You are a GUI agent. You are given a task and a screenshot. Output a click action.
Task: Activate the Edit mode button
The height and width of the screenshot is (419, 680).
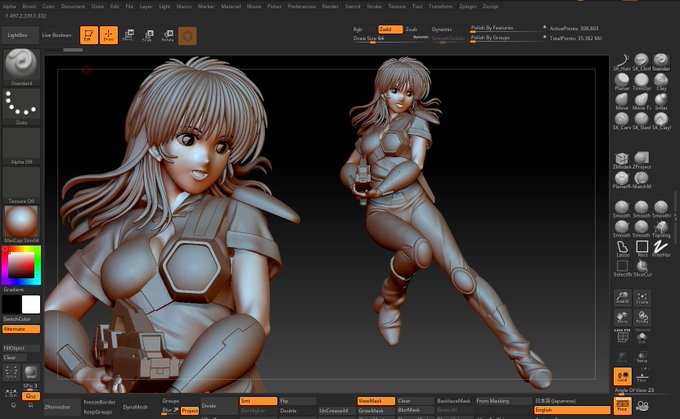tap(88, 35)
